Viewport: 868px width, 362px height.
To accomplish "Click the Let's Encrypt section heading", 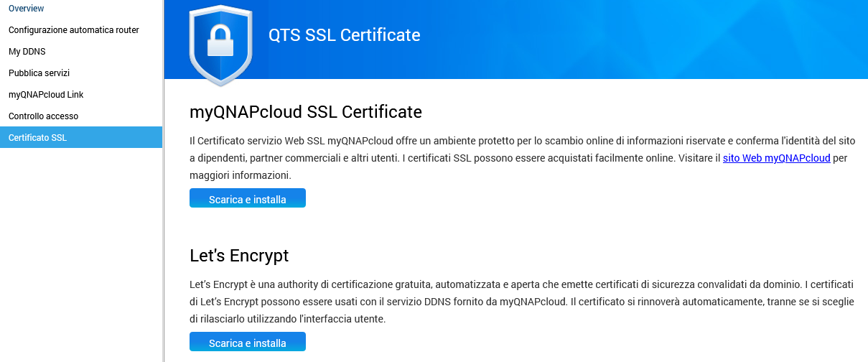I will pyautogui.click(x=238, y=255).
